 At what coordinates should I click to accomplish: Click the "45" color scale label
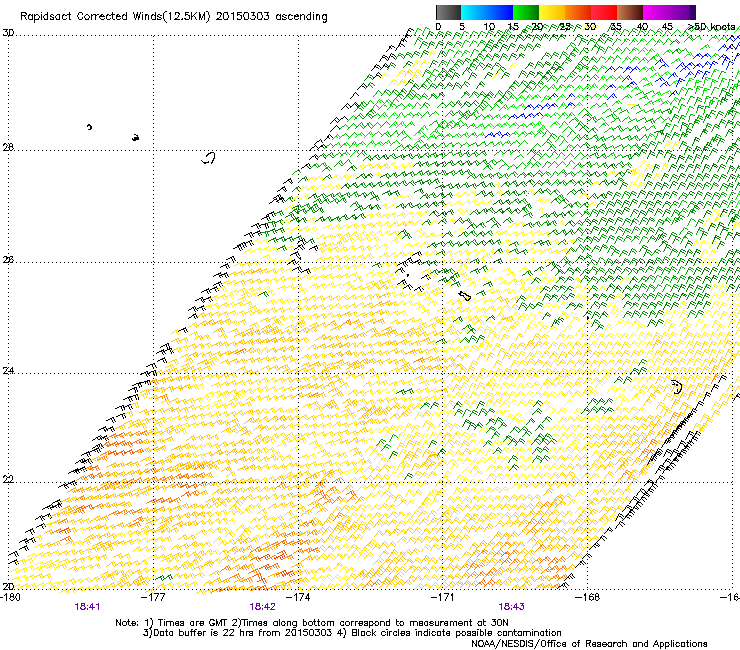click(667, 27)
